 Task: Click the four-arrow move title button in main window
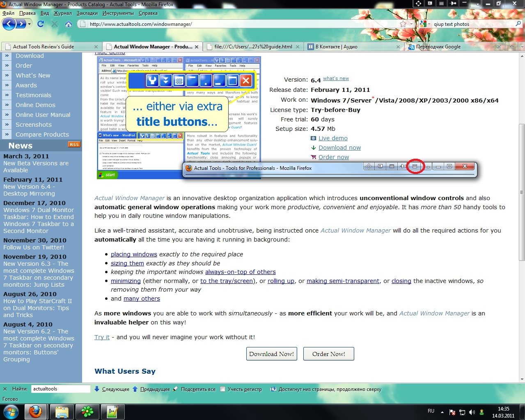(x=418, y=3)
